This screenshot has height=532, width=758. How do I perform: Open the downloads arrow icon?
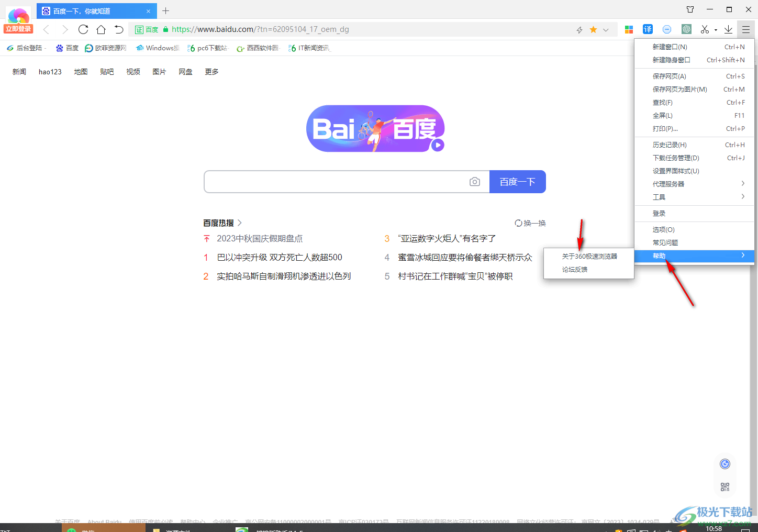point(728,29)
